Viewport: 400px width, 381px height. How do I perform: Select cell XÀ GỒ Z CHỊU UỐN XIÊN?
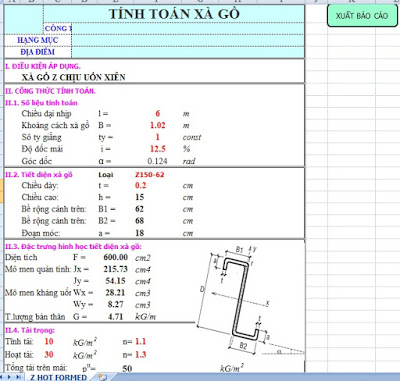pyautogui.click(x=74, y=77)
